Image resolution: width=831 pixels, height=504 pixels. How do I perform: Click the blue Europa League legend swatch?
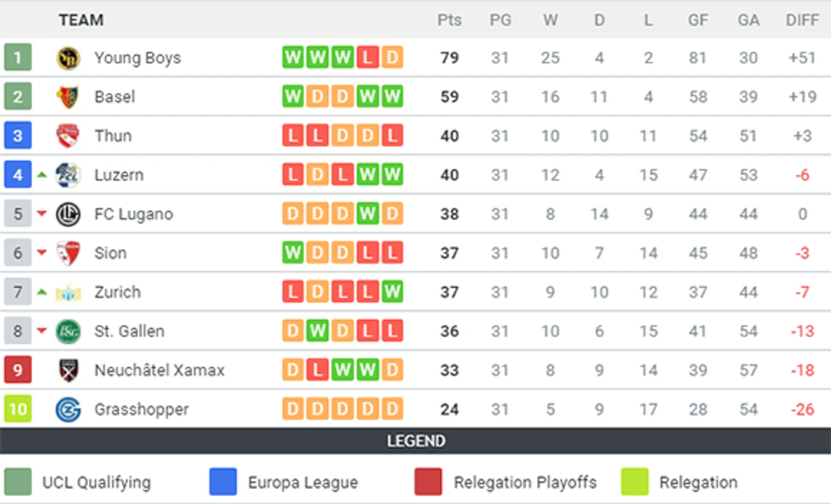[223, 482]
